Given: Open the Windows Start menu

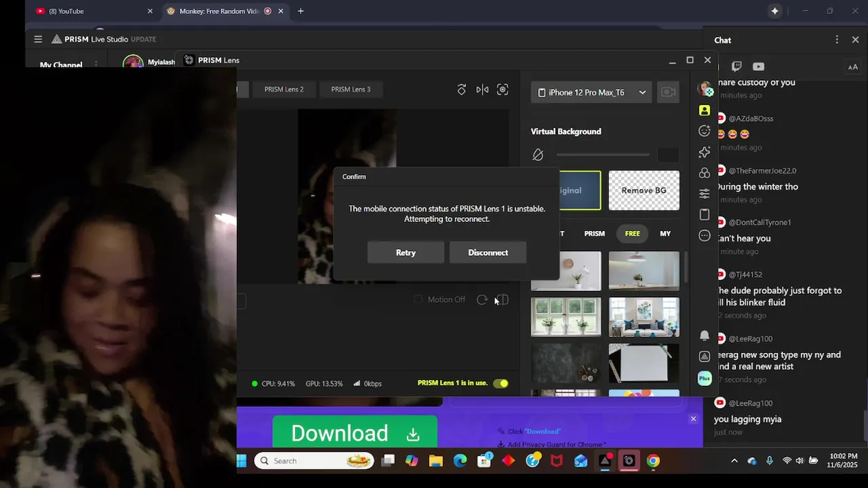Looking at the screenshot, I should (241, 461).
